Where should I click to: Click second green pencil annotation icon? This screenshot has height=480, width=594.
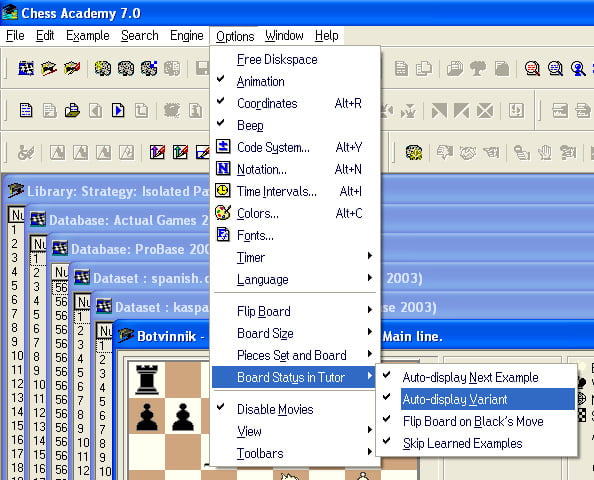180,152
